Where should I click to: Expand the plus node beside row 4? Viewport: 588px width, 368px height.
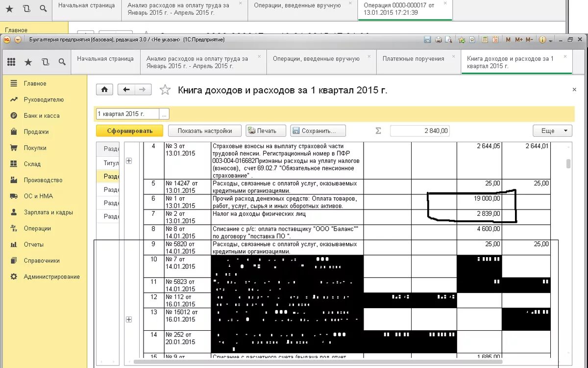(129, 160)
